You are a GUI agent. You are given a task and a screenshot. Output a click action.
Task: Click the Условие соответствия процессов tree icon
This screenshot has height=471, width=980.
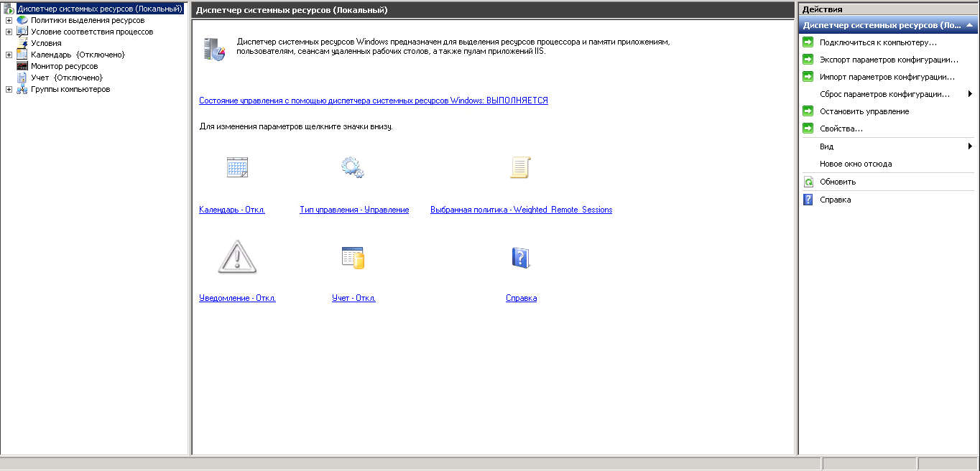tap(22, 32)
